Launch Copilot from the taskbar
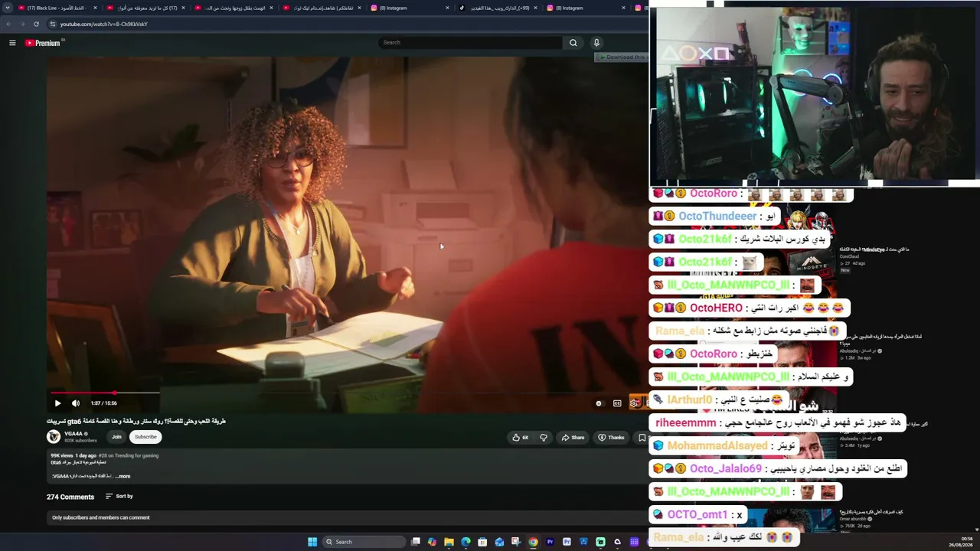980x551 pixels. tap(433, 542)
